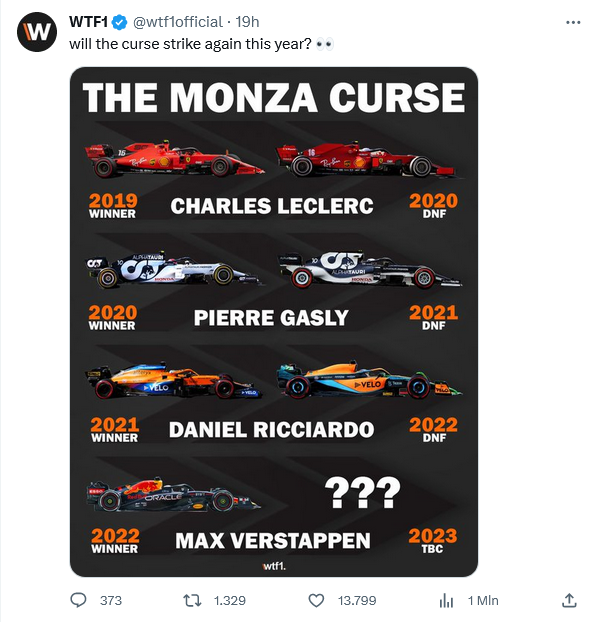Image resolution: width=598 pixels, height=622 pixels.
Task: Click the Max Verstappen Red Bull car
Action: [173, 495]
